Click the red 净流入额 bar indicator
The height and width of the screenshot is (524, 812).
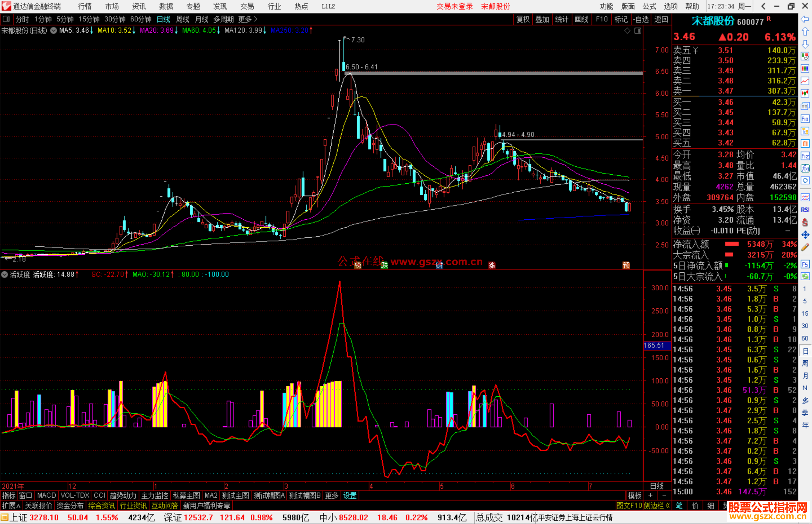tap(732, 244)
